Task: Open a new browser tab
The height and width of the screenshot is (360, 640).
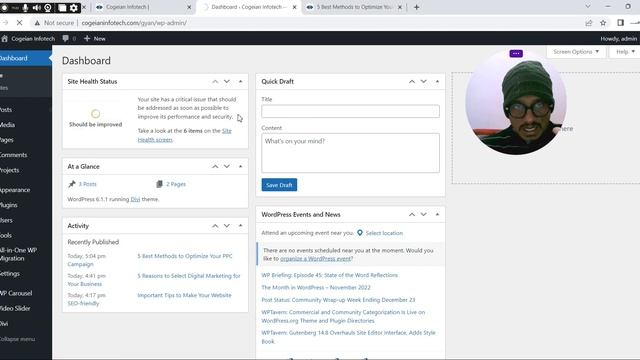Action: tap(416, 7)
